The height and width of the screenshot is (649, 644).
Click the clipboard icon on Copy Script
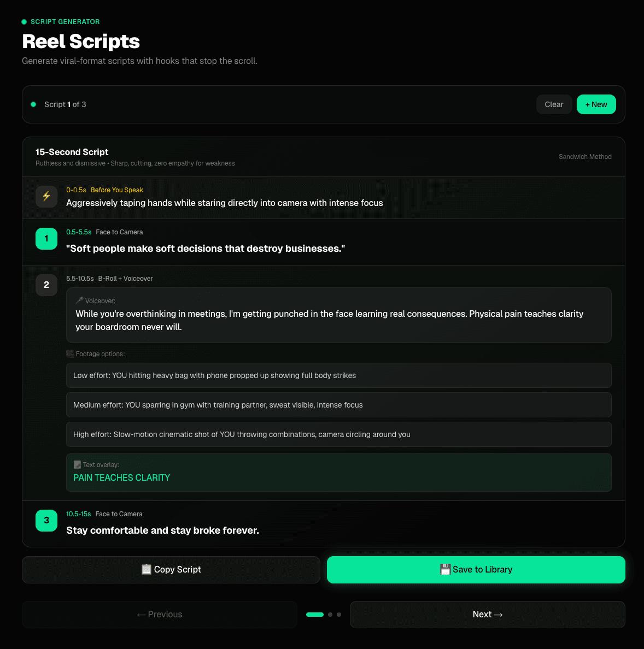point(147,569)
